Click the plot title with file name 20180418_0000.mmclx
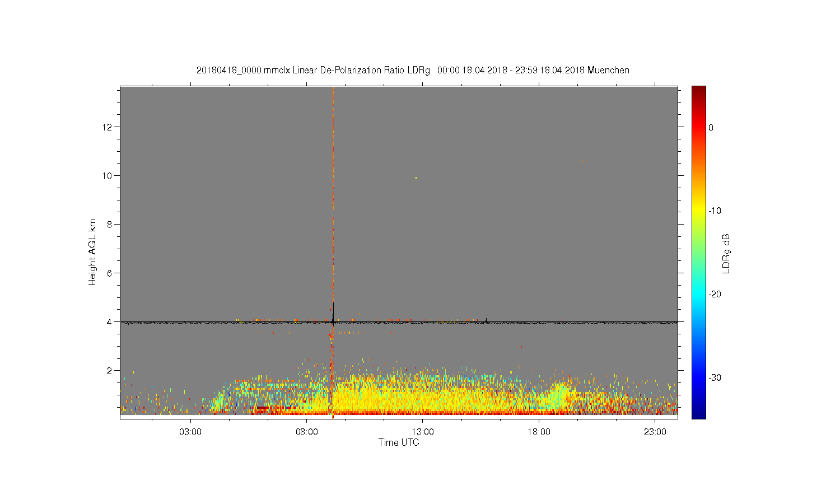This screenshot has height=504, width=840. point(413,71)
